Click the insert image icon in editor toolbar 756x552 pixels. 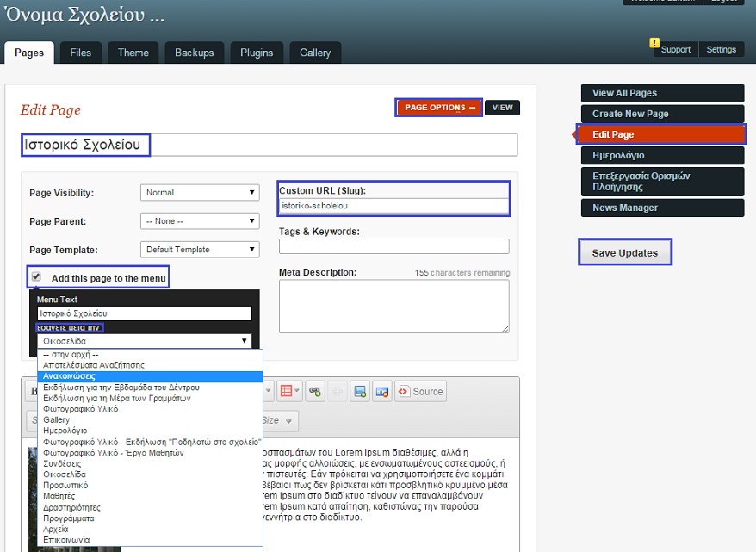[x=360, y=391]
